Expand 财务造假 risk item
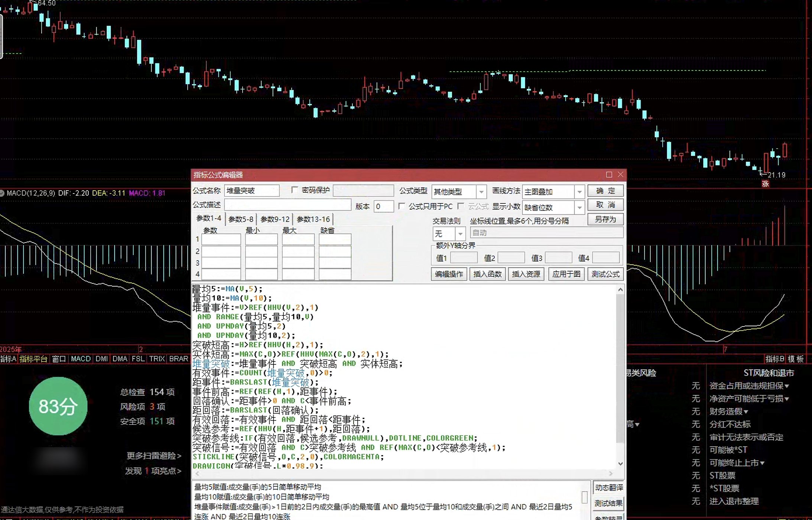This screenshot has height=520, width=812. [728, 412]
